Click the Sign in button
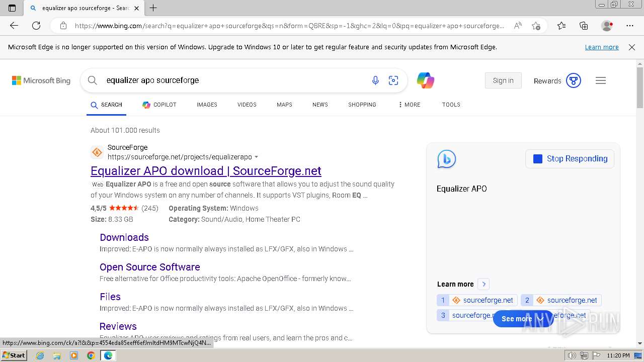Image resolution: width=644 pixels, height=362 pixels. click(x=503, y=80)
